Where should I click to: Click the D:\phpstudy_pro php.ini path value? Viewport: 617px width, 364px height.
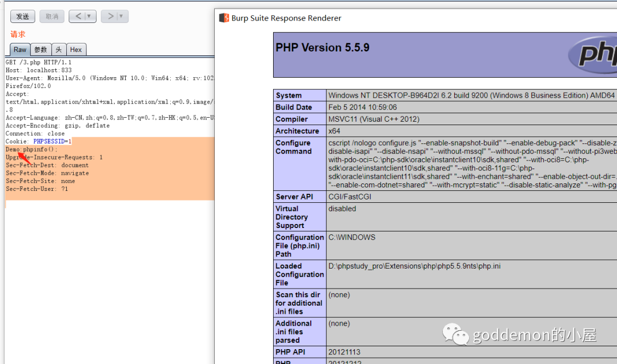coord(414,266)
